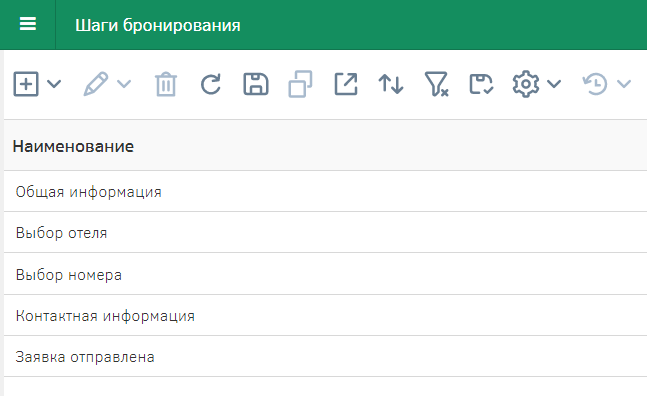
Task: Expand the edit dropdown arrow
Action: [124, 84]
